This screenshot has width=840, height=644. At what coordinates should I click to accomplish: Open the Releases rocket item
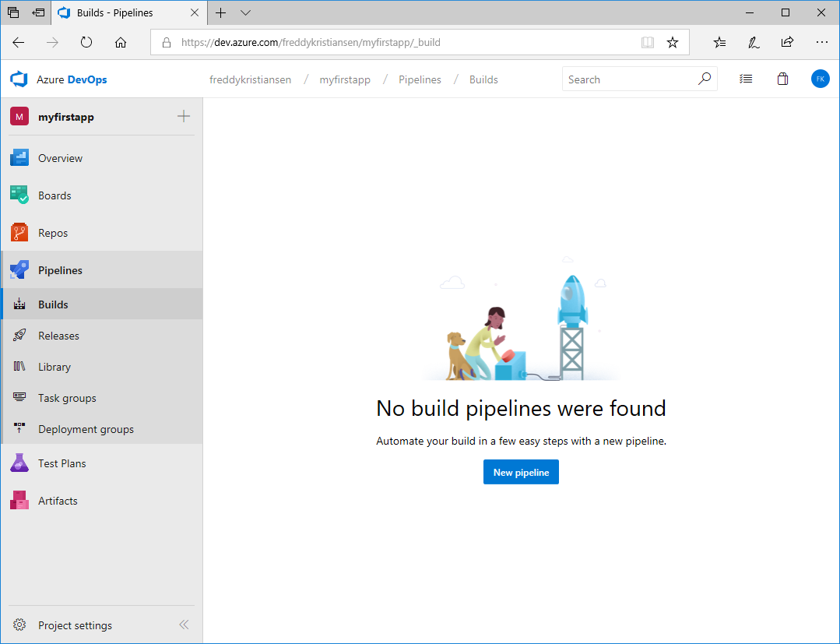pos(58,336)
